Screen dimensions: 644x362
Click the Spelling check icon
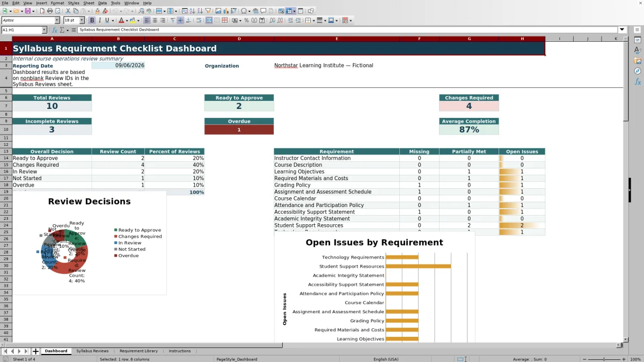149,11
